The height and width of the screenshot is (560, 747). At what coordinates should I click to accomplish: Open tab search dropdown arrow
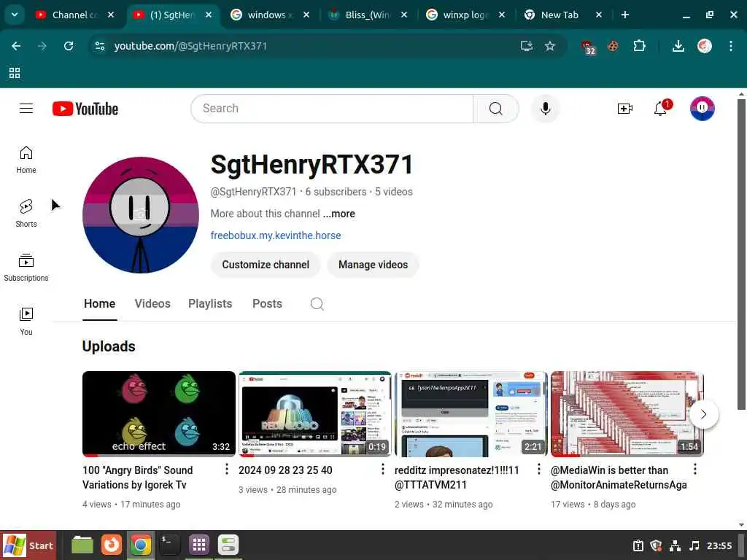click(x=15, y=15)
